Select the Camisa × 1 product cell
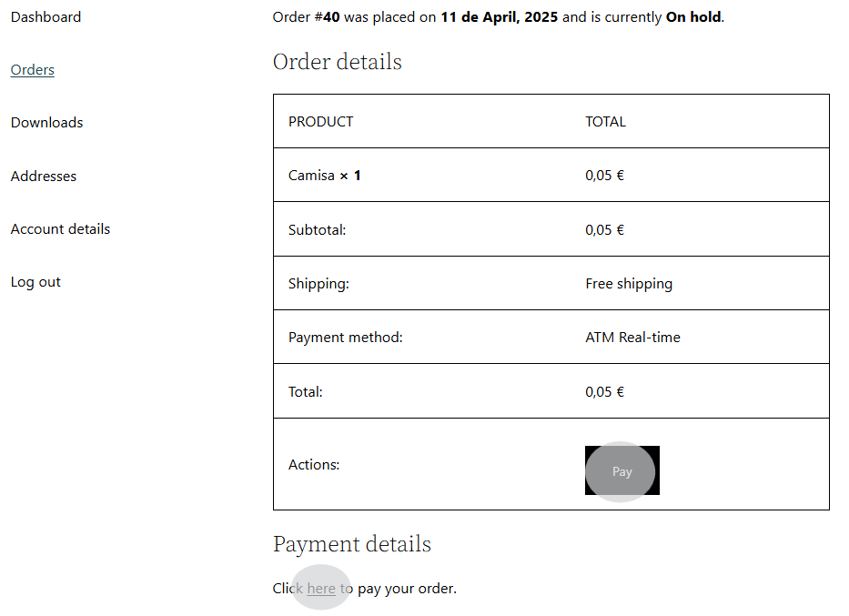 (x=324, y=176)
